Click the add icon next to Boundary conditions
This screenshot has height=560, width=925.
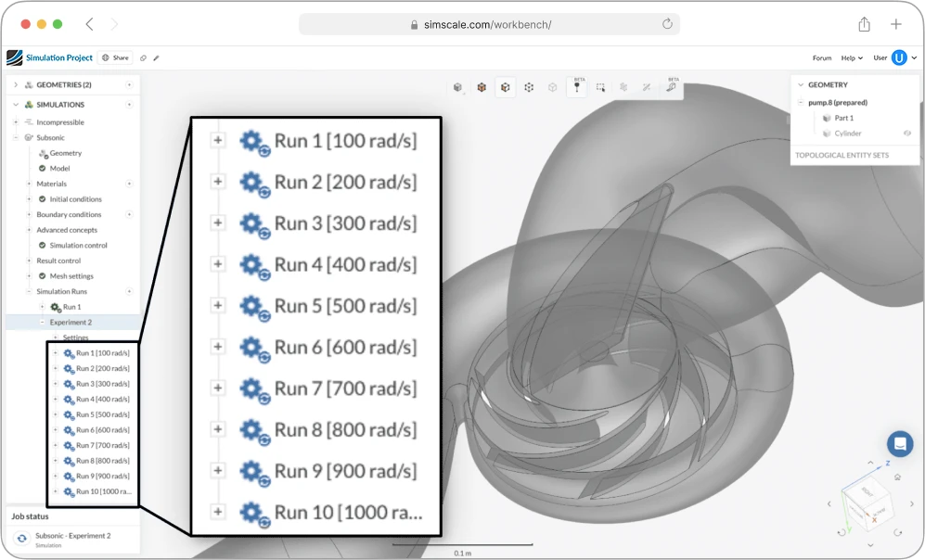click(129, 214)
